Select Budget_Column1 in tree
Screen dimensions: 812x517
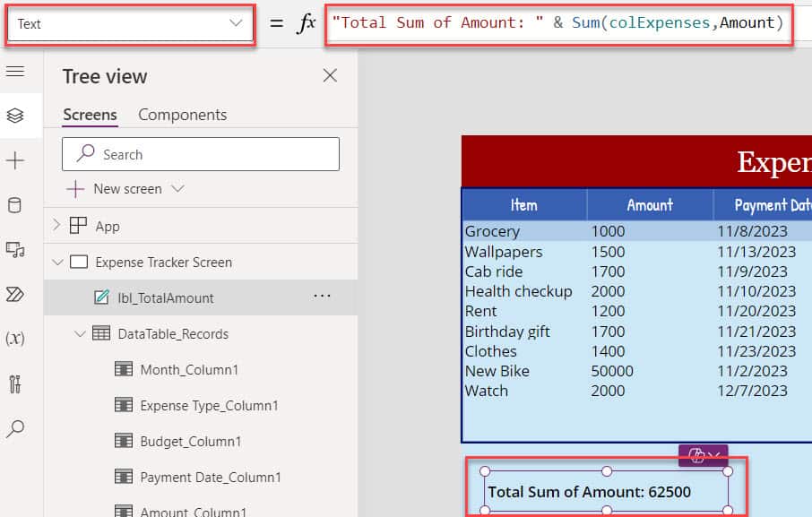click(191, 441)
